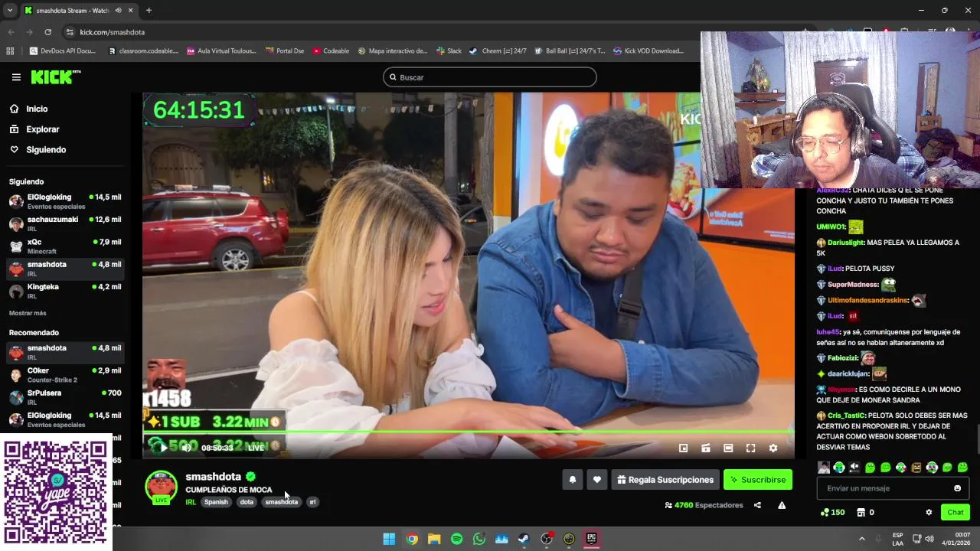Follow channel with the heart button
Screen dimensions: 980x551
(597, 480)
